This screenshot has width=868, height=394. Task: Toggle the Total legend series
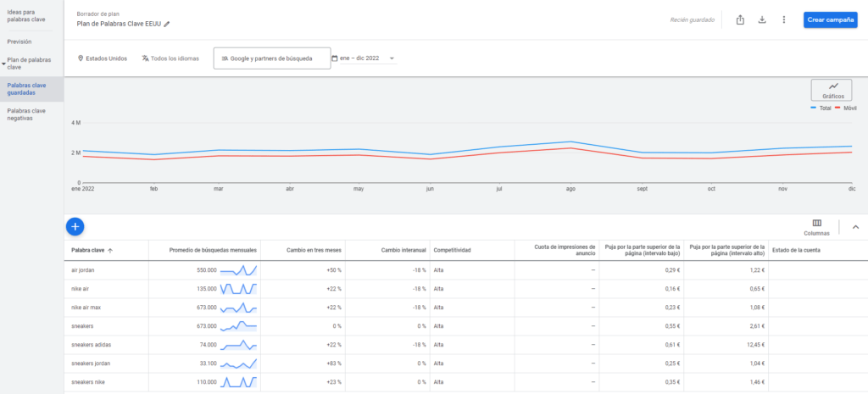click(821, 108)
